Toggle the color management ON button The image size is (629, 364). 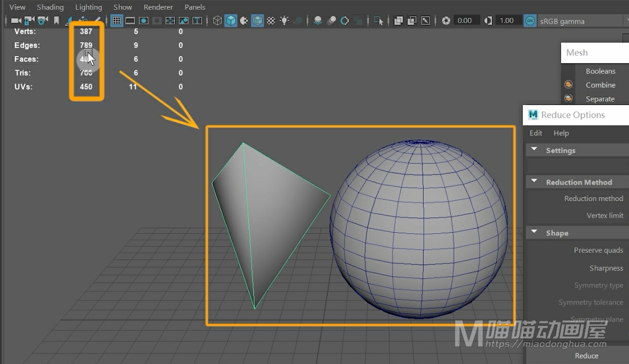click(530, 21)
